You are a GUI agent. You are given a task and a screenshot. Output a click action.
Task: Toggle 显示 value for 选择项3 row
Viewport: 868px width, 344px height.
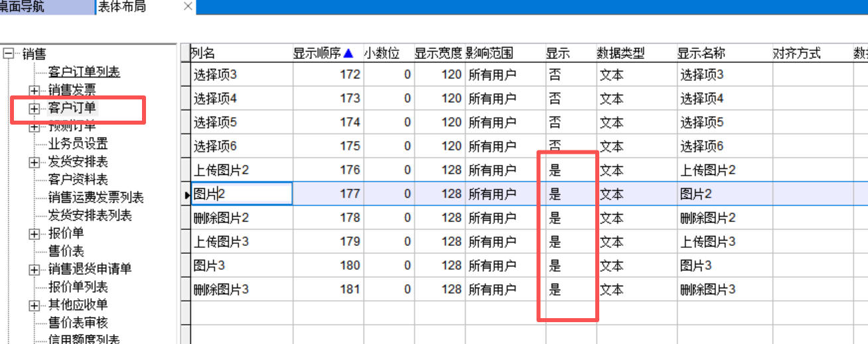(555, 75)
